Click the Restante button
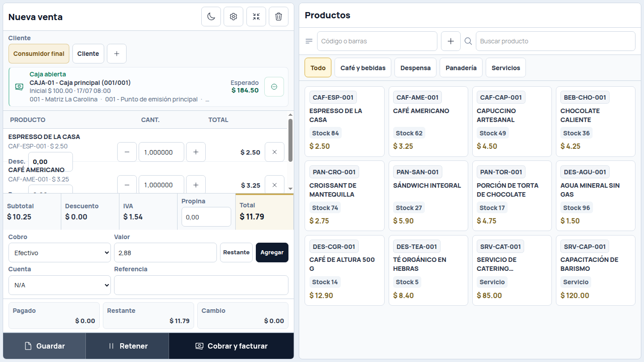The width and height of the screenshot is (644, 362). point(236,253)
